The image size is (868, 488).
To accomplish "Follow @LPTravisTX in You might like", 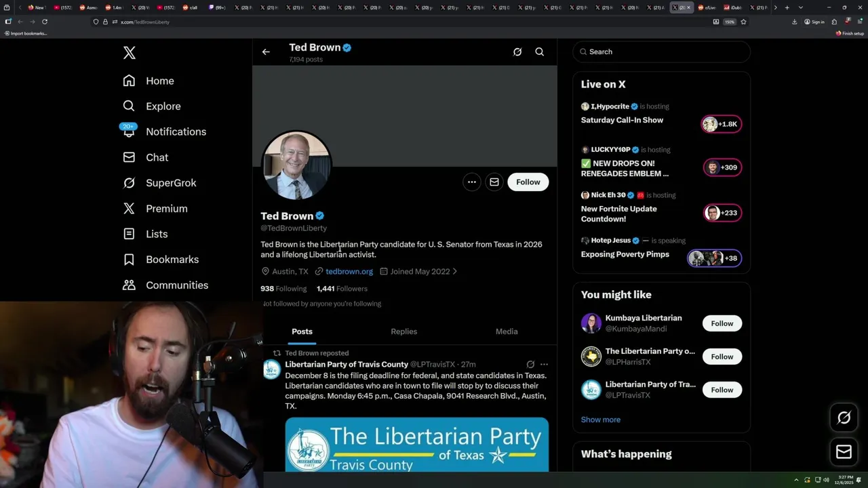I will tap(722, 390).
